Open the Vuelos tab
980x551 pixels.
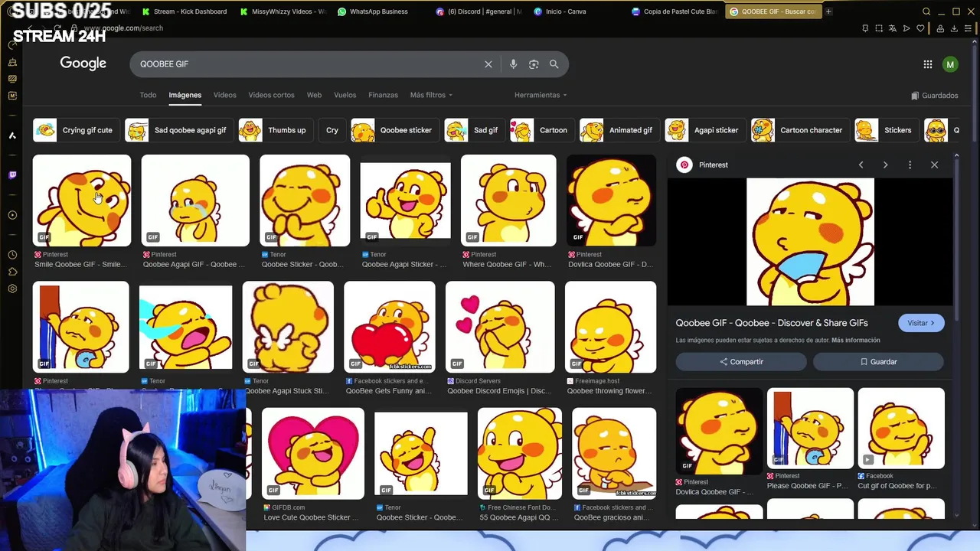coord(345,95)
